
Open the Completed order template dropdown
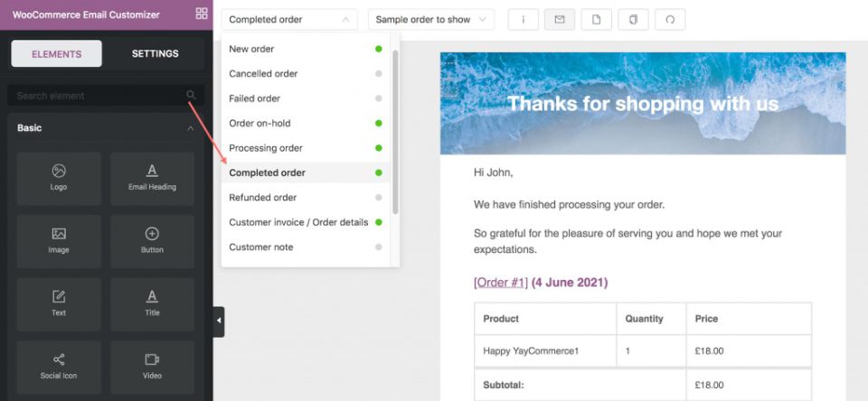tap(289, 19)
